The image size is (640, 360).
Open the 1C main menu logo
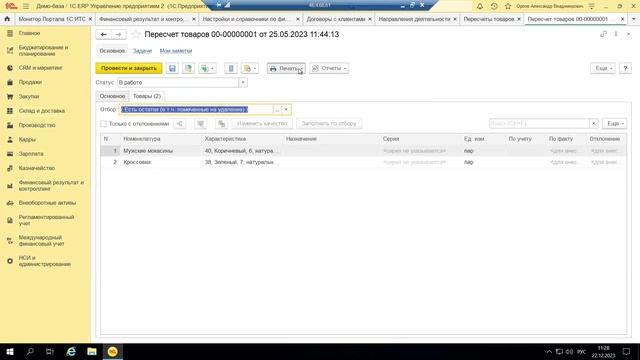pos(11,6)
